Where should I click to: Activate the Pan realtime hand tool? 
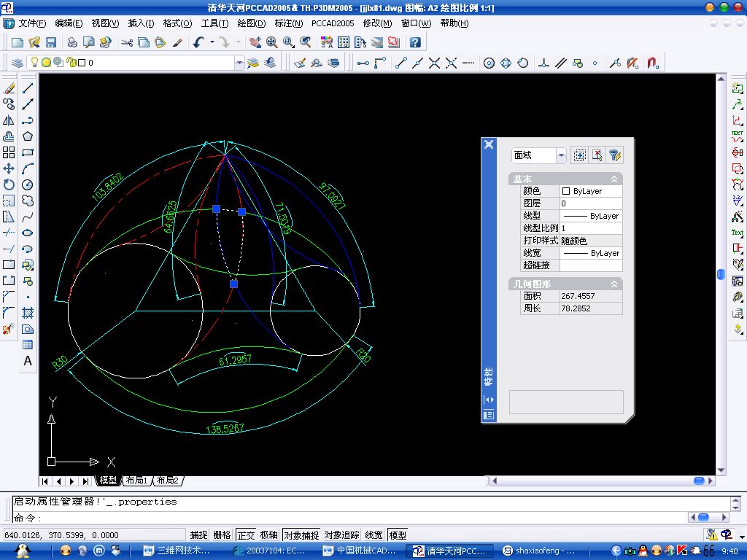click(x=255, y=42)
